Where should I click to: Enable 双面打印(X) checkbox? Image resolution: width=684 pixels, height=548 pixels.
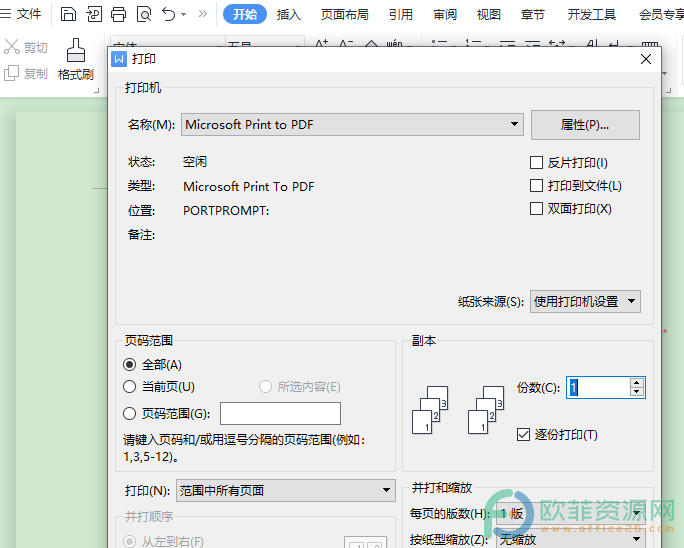536,209
